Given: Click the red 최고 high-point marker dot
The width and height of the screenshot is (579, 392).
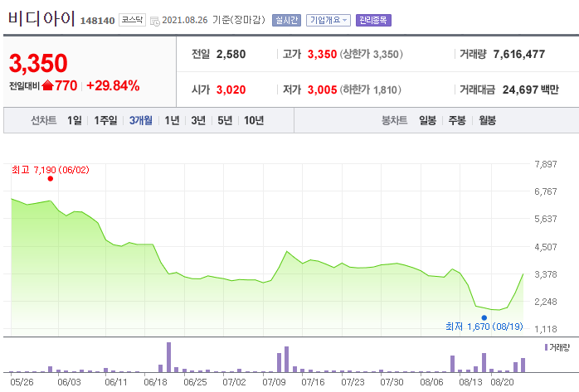Looking at the screenshot, I should [x=51, y=179].
